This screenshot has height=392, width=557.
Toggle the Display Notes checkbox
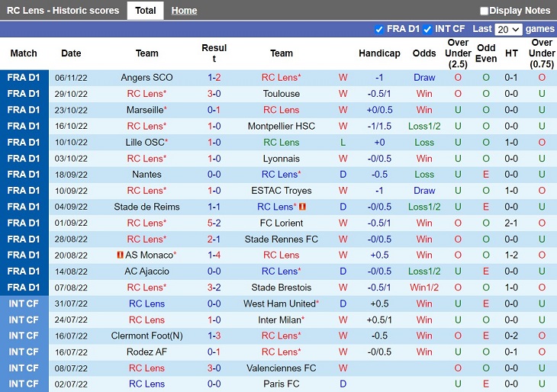pyautogui.click(x=484, y=11)
